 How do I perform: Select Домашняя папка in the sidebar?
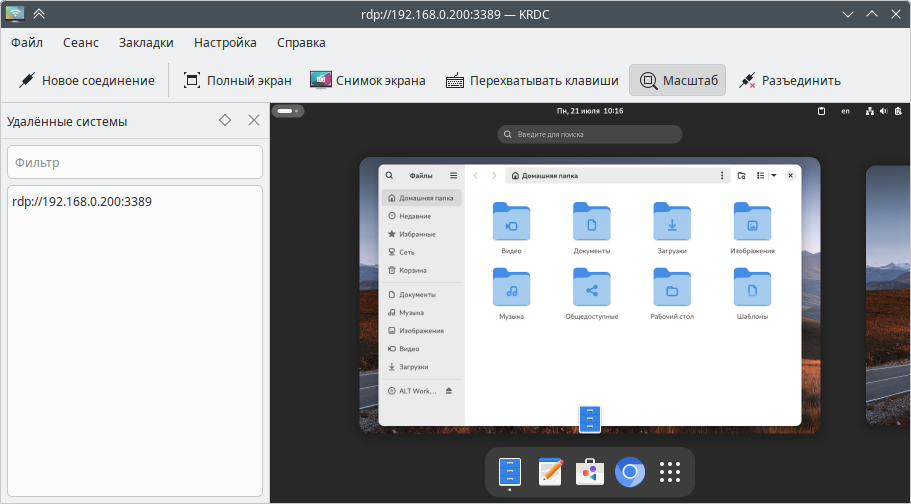(422, 198)
